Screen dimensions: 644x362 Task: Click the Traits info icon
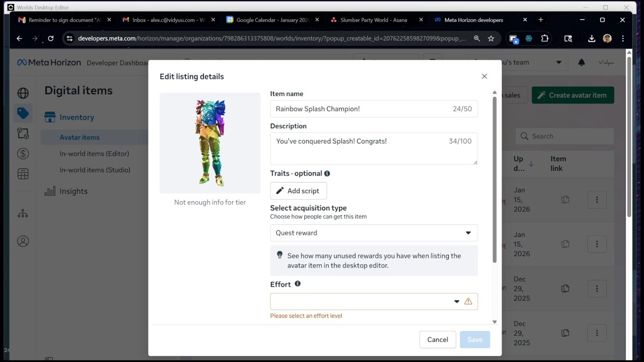[x=327, y=173]
